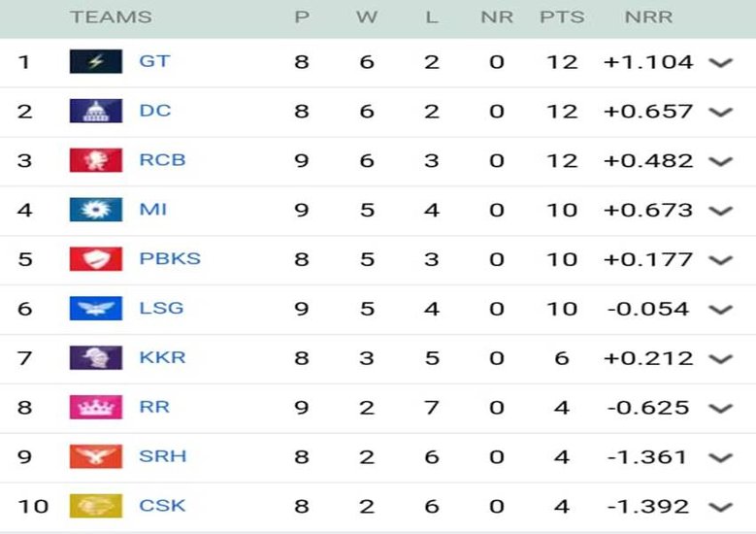
Task: Expand the RCB row details chevron
Action: [721, 161]
